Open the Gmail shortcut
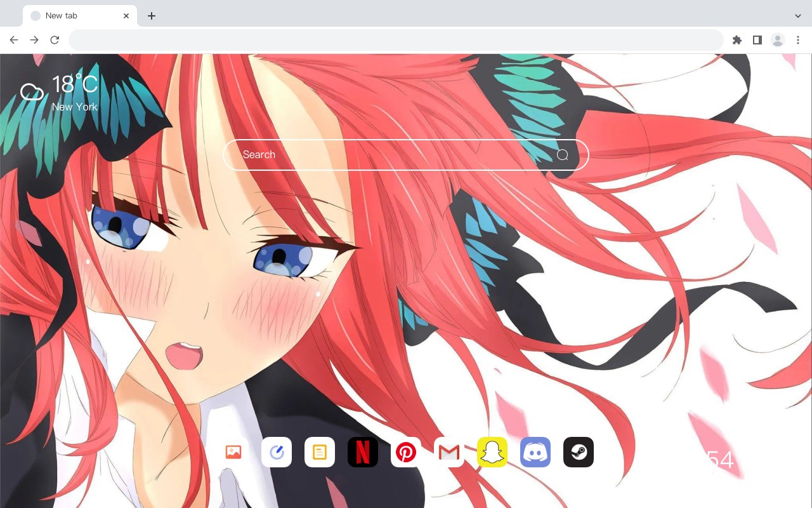812x508 pixels. [449, 452]
